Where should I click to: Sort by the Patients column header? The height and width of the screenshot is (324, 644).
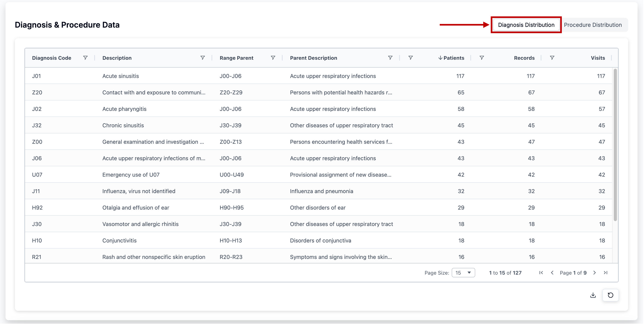(453, 58)
